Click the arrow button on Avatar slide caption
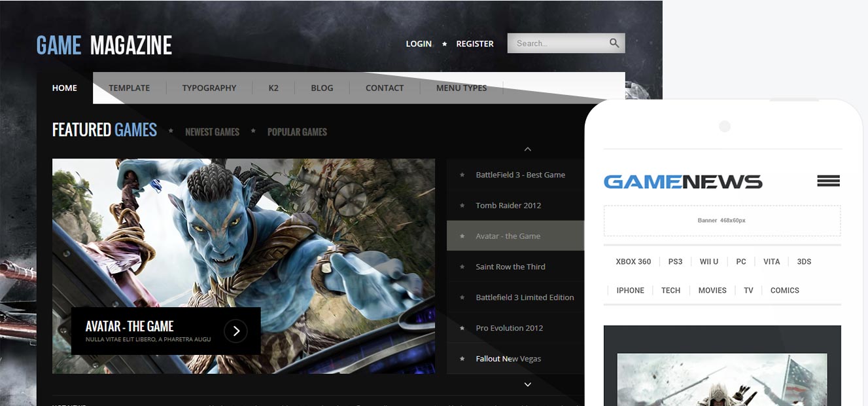This screenshot has width=868, height=406. pyautogui.click(x=235, y=331)
